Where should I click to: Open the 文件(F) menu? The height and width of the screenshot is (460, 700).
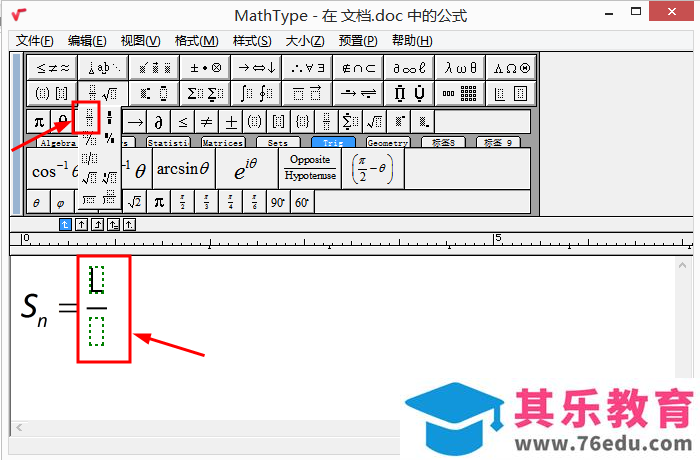(x=35, y=41)
